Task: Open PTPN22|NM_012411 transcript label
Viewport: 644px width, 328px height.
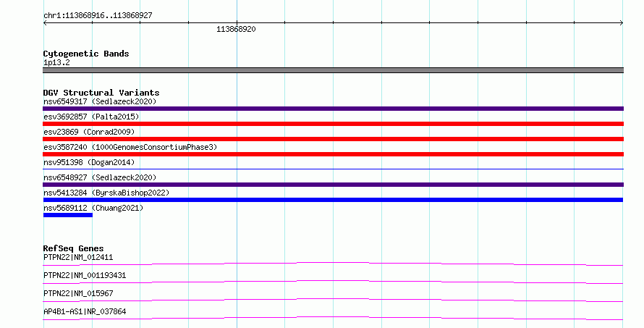Action: coord(78,257)
